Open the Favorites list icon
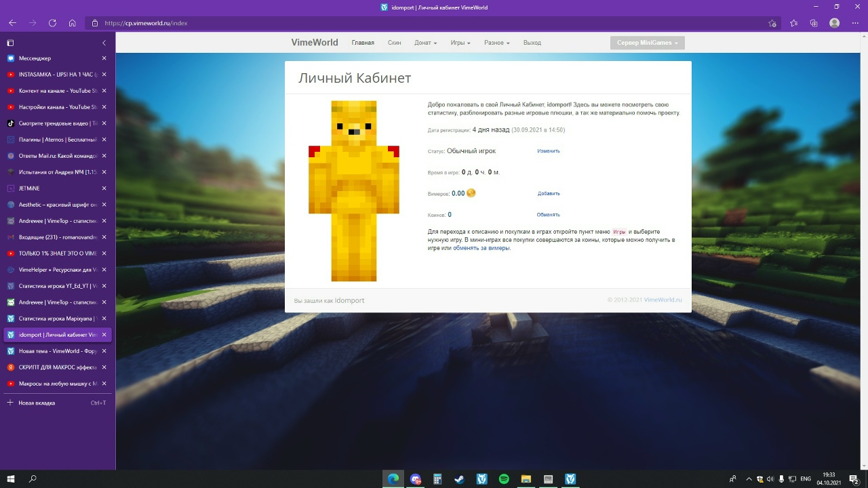The width and height of the screenshot is (868, 488). tap(793, 23)
